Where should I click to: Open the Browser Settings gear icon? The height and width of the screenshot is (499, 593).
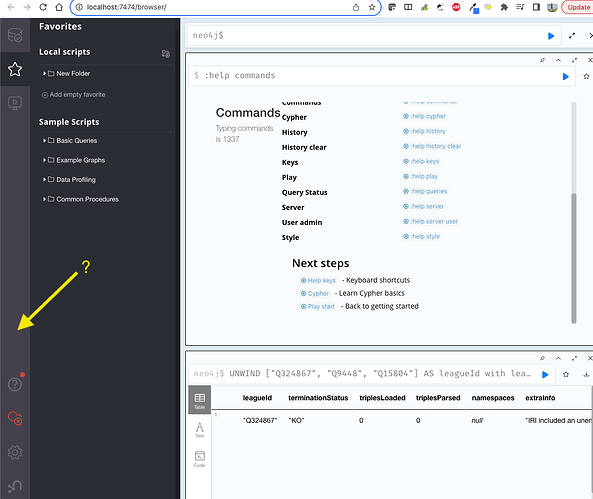15,452
